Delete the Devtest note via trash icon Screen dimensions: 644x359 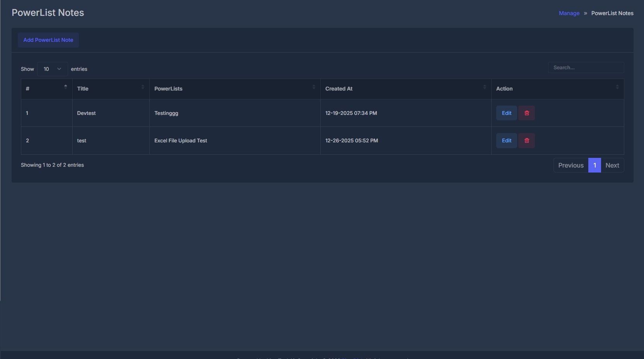(526, 113)
